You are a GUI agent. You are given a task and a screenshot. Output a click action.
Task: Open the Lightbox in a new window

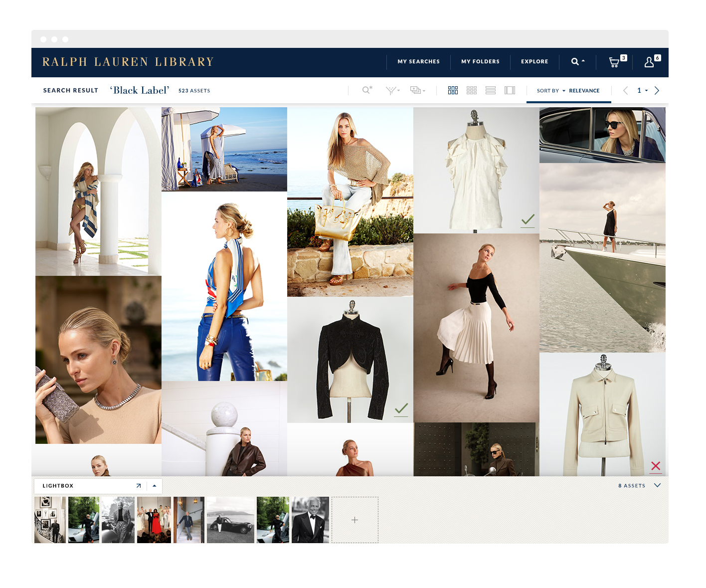point(139,486)
